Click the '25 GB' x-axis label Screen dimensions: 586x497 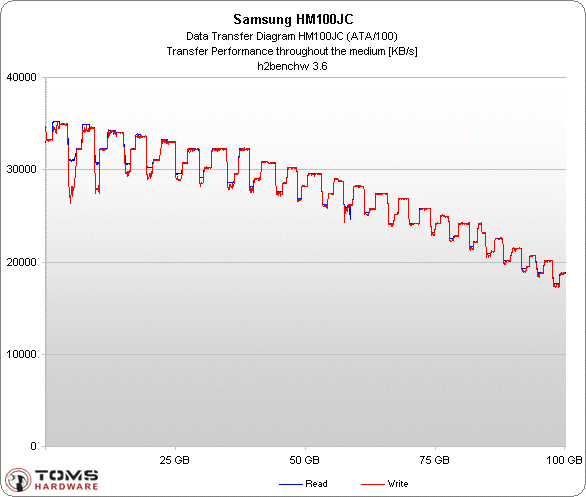(x=175, y=460)
